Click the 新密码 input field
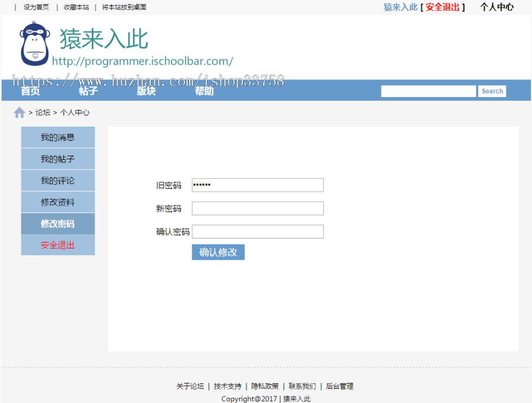 [x=257, y=208]
